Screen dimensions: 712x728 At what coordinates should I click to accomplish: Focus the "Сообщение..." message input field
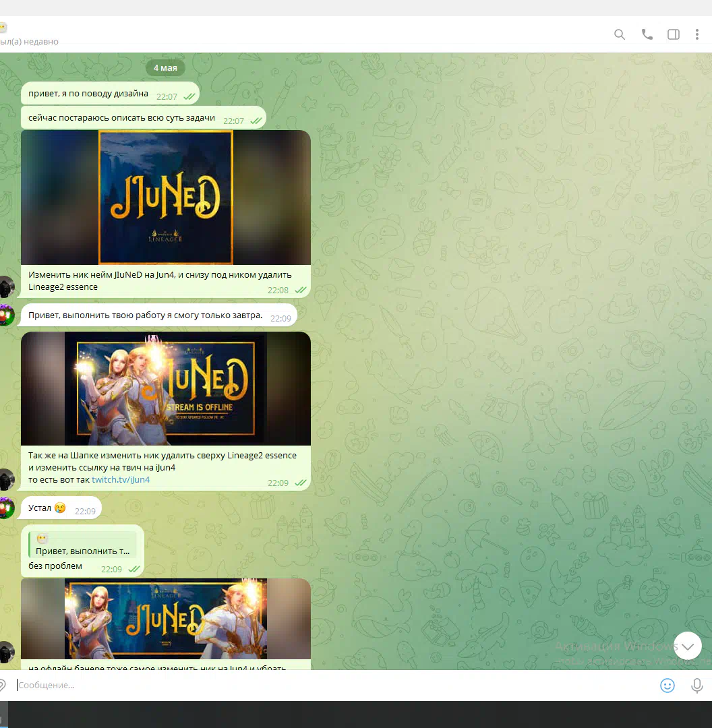(334, 686)
